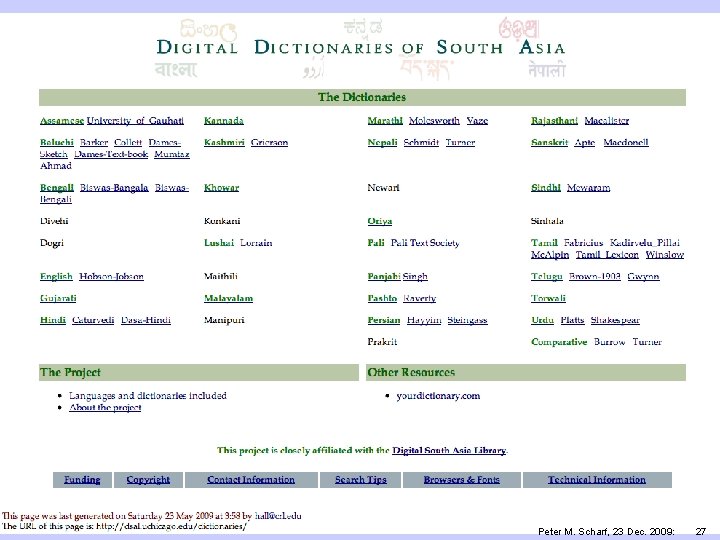The width and height of the screenshot is (720, 540).
Task: Open Mewaram Sindhi dictionary
Action: (589, 187)
